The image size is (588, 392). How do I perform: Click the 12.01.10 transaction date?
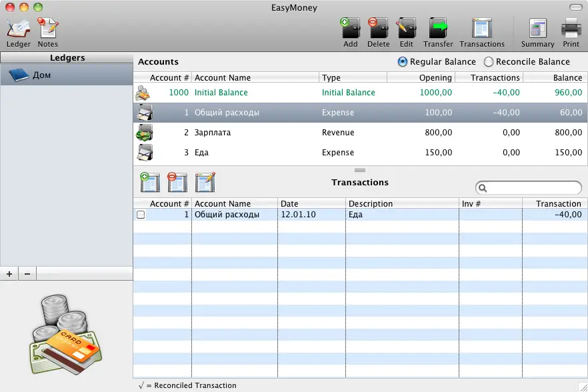point(298,215)
